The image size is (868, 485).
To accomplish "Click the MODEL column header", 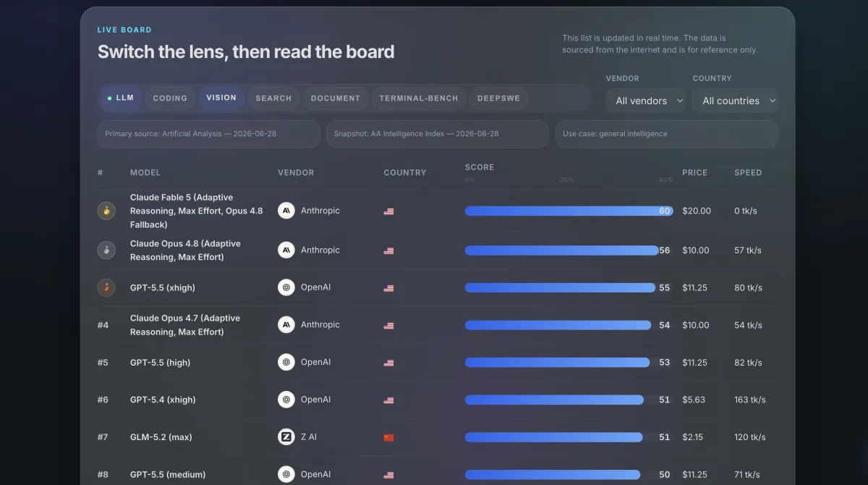I will click(145, 173).
